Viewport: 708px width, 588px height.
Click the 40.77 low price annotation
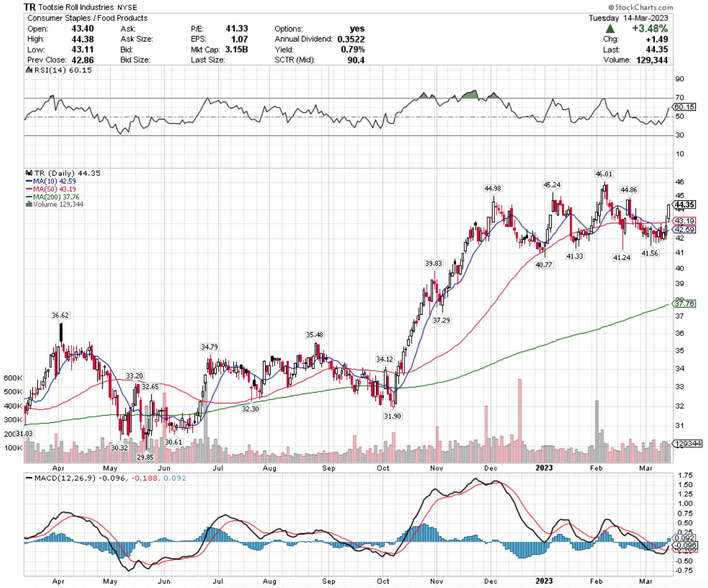pyautogui.click(x=544, y=265)
